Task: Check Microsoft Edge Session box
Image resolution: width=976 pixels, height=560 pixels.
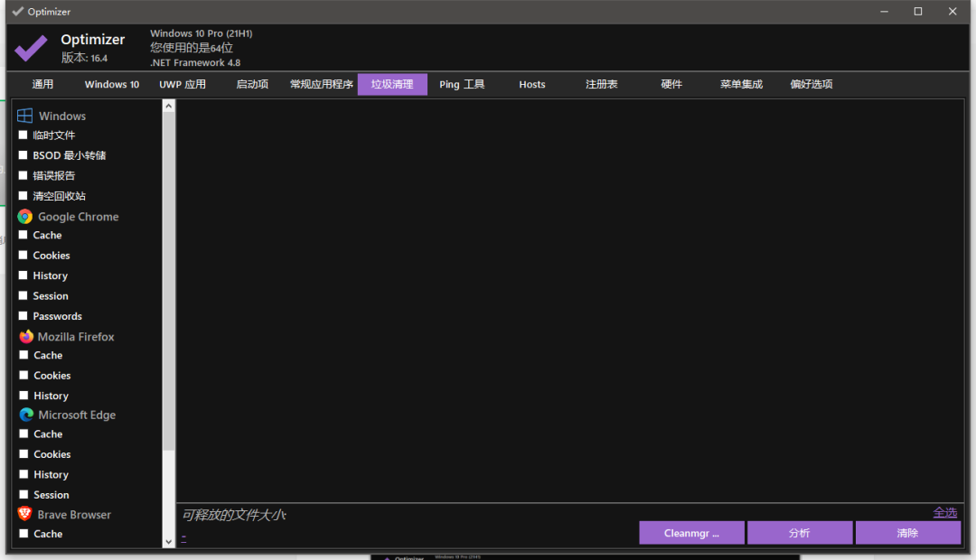Action: point(23,495)
